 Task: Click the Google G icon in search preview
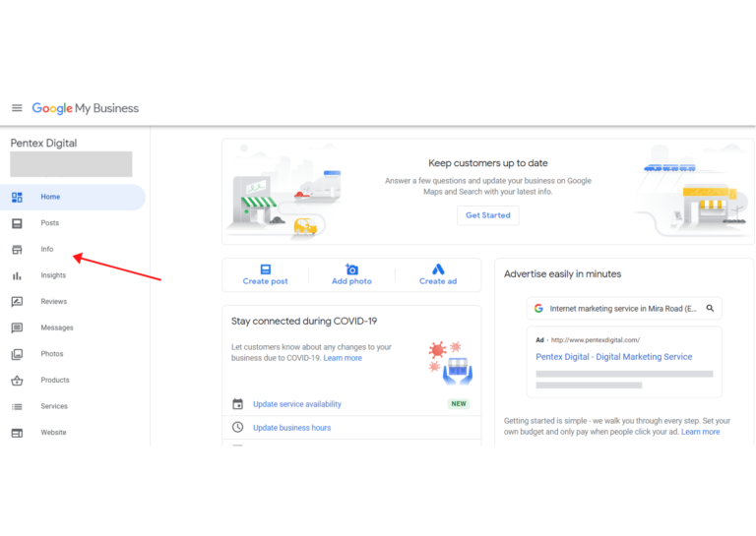click(x=538, y=308)
